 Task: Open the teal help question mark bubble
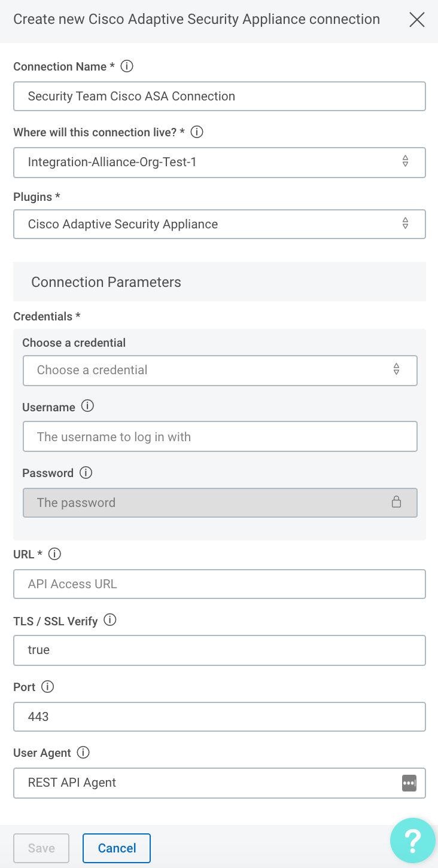413,841
